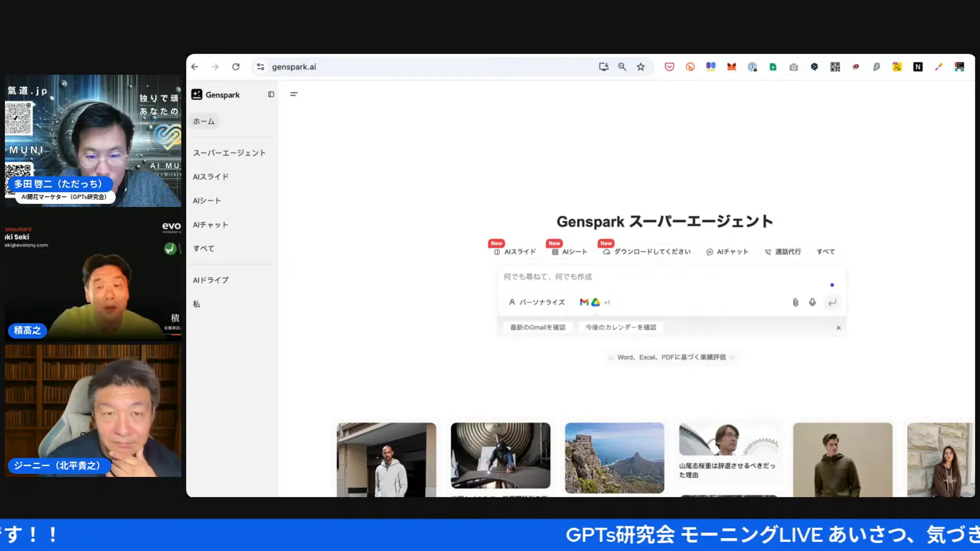
Task: Open AIチャット in the sidebar
Action: (x=211, y=224)
